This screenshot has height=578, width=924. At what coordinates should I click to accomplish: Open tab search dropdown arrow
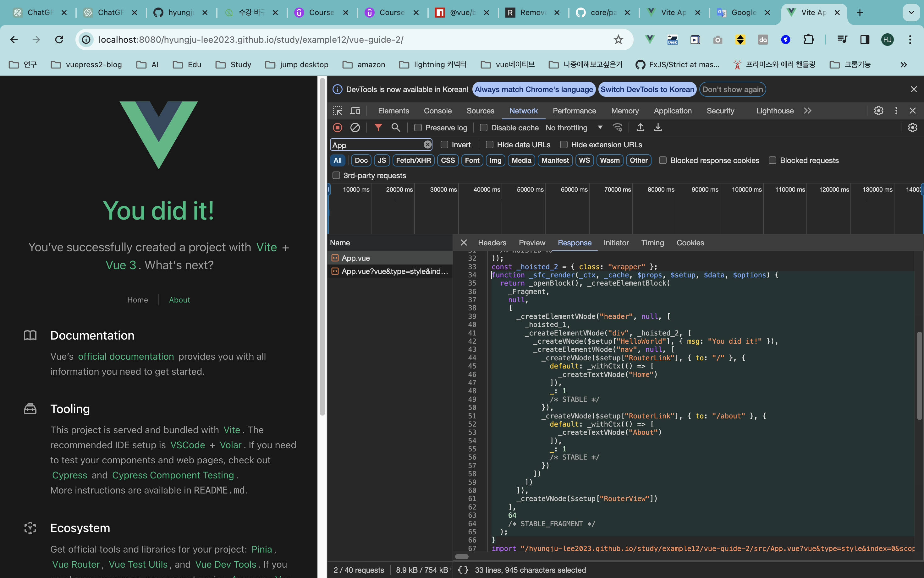[x=911, y=13]
